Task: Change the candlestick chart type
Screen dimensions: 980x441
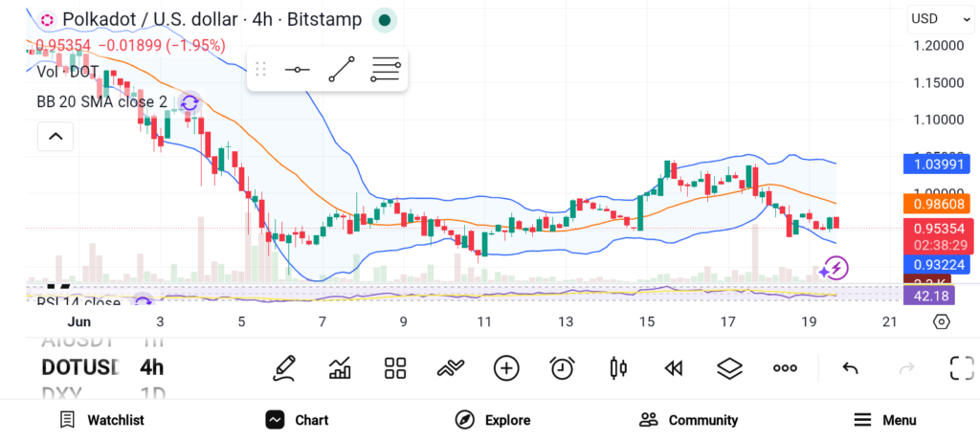Action: [618, 368]
